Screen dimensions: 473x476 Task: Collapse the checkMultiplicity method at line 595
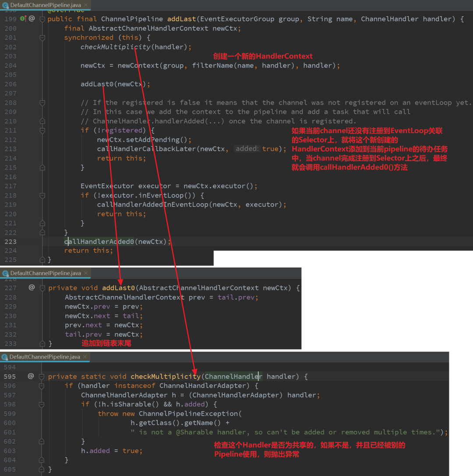click(42, 377)
